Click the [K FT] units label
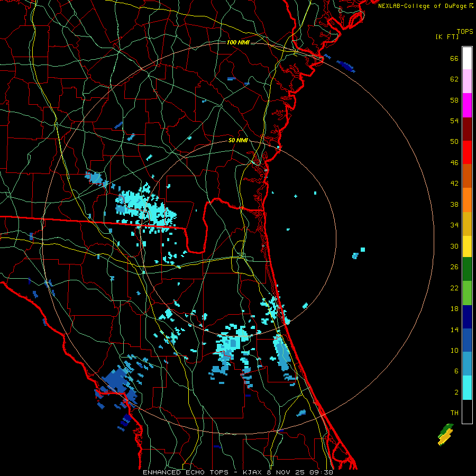The image size is (476, 476). [447, 36]
